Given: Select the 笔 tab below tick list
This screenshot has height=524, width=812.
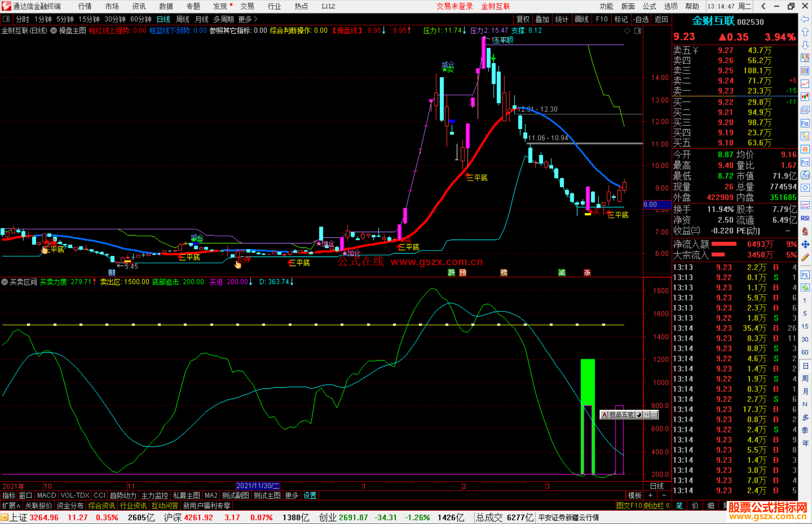Looking at the screenshot, I should (x=679, y=506).
